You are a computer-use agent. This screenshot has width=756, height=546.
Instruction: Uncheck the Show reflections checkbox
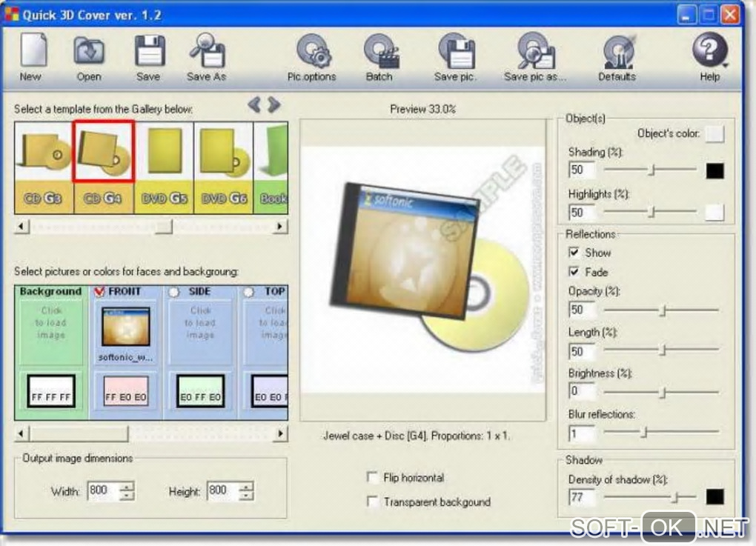[574, 253]
